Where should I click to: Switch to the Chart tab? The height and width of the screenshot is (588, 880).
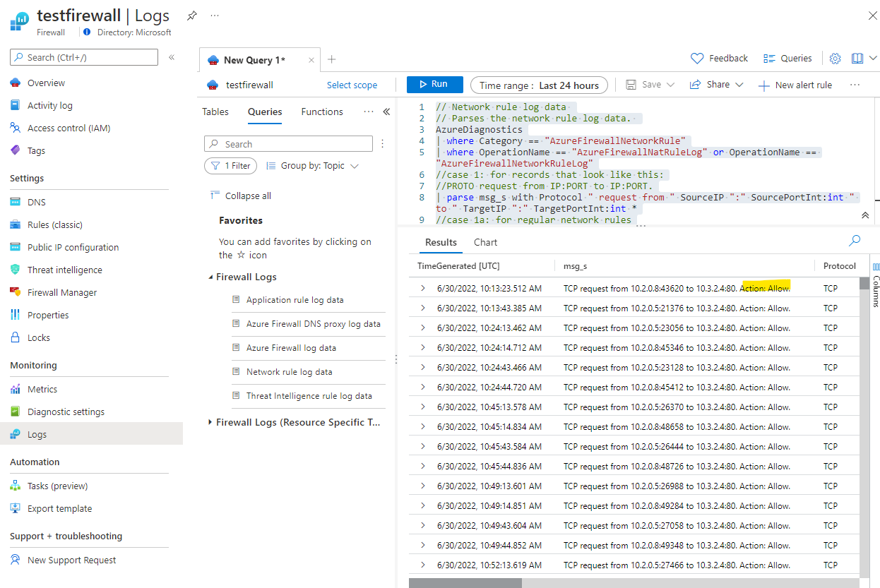tap(486, 242)
